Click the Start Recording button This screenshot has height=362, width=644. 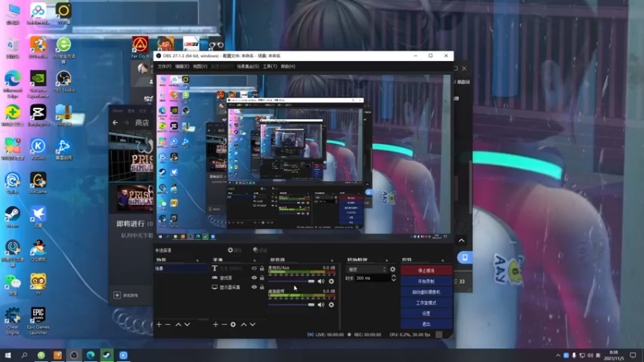[427, 282]
